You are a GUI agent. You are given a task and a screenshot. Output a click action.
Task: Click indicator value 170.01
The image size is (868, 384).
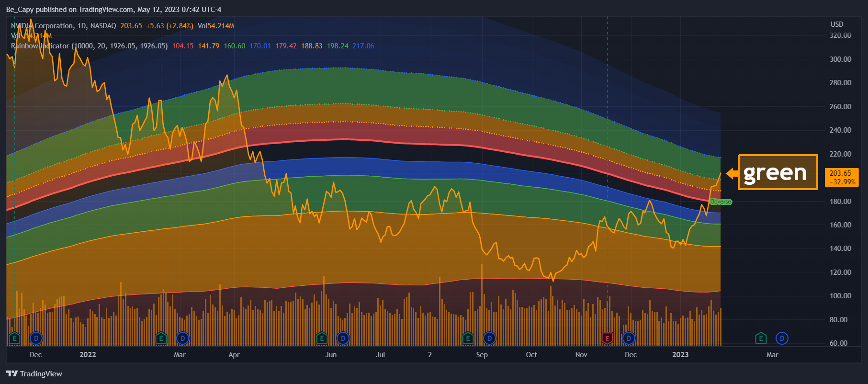260,46
